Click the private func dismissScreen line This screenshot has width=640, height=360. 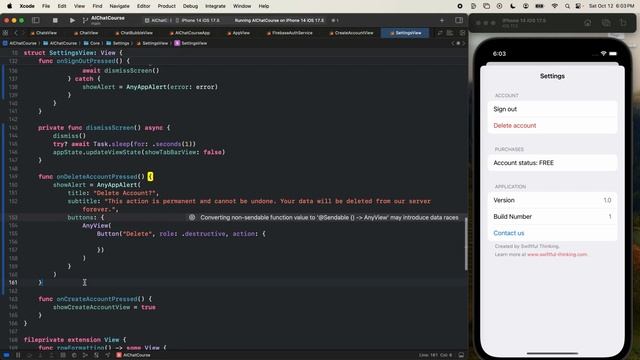coord(104,127)
